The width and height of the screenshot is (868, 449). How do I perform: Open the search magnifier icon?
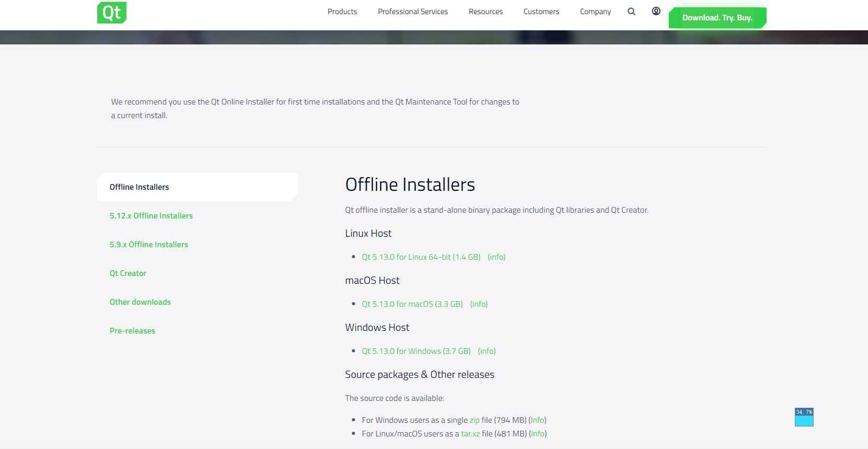[x=632, y=11]
